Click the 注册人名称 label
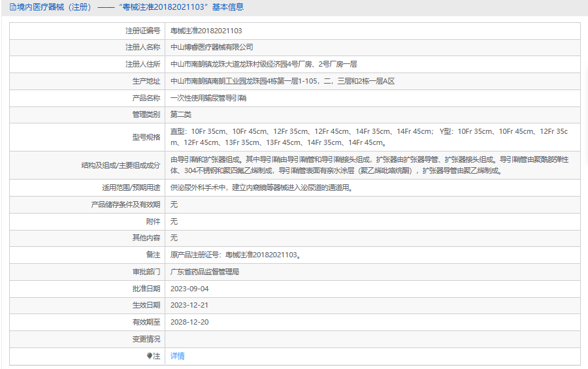Image resolution: width=588 pixels, height=369 pixels. [143, 47]
